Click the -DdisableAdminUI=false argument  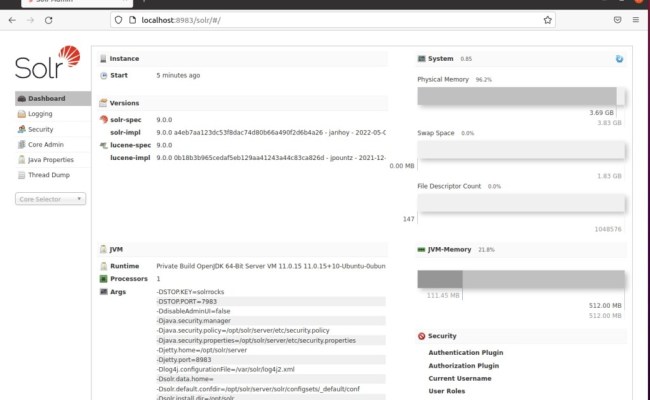click(x=193, y=311)
